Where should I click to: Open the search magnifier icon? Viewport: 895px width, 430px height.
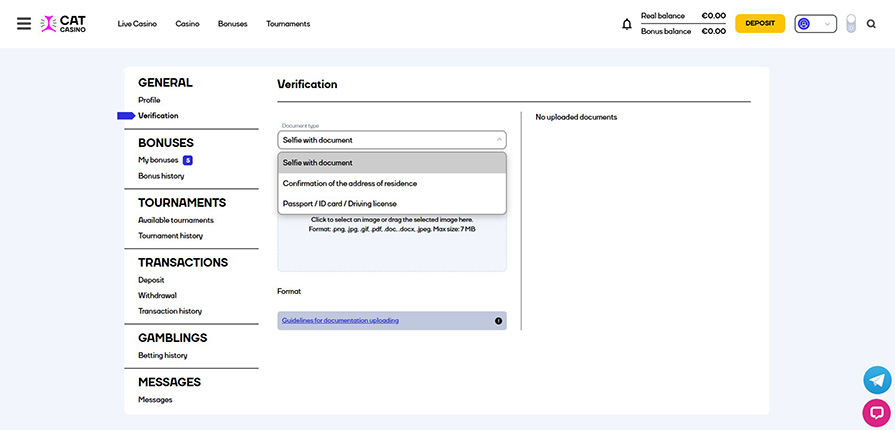tap(871, 24)
